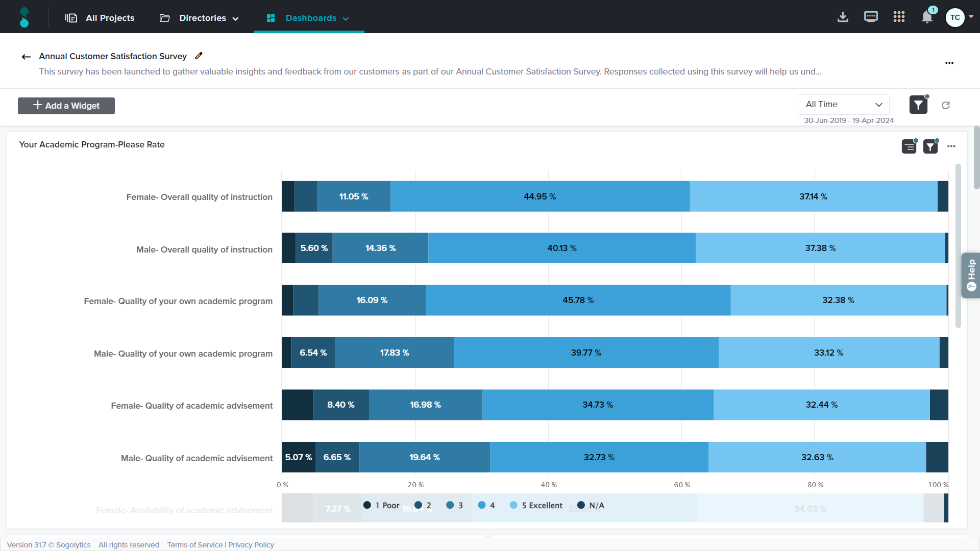This screenshot has width=980, height=551.
Task: Click the edit pencil next to survey title
Action: coord(199,56)
